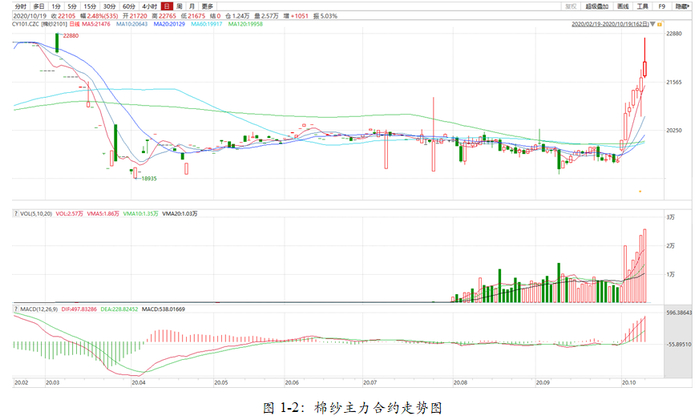Click the 复权 price adjustment button

[571, 6]
